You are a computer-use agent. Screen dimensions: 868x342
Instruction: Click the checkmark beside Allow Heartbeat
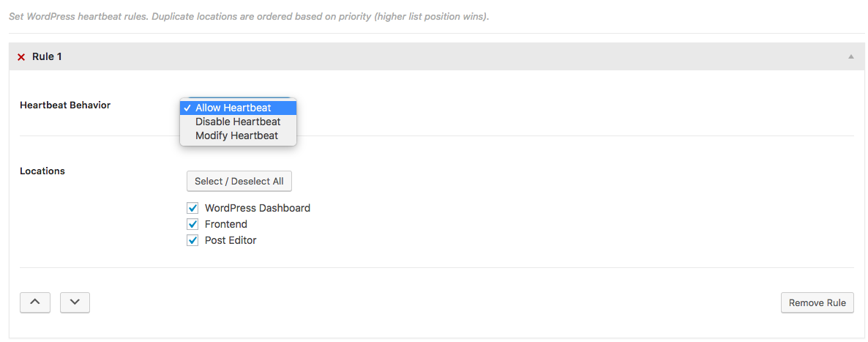point(187,108)
